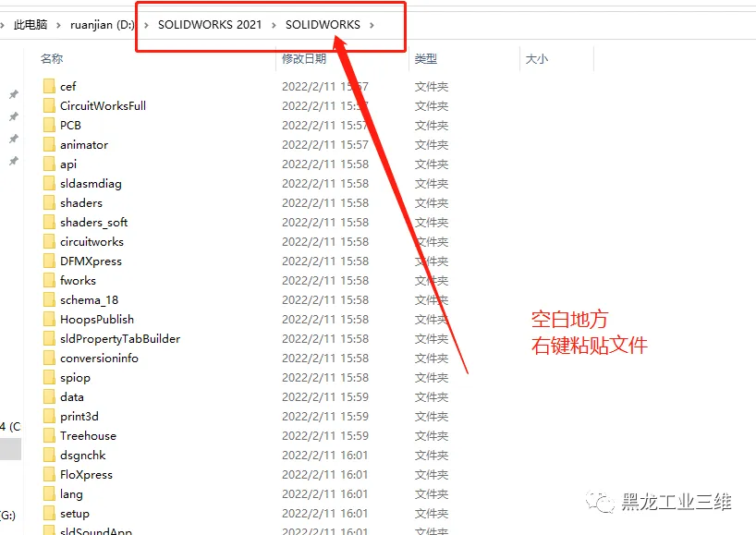Select the DFMXpress folder icon
This screenshot has width=756, height=535.
(x=49, y=261)
